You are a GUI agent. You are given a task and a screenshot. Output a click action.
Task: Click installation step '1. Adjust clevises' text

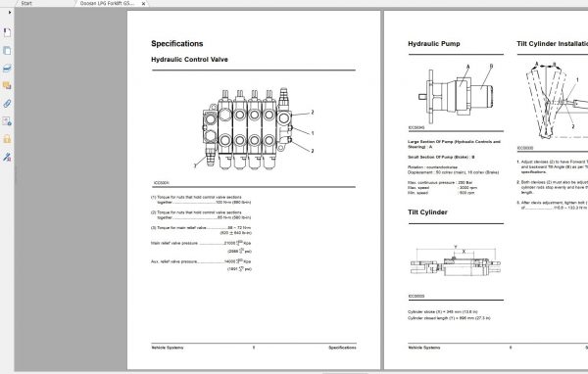pyautogui.click(x=553, y=166)
